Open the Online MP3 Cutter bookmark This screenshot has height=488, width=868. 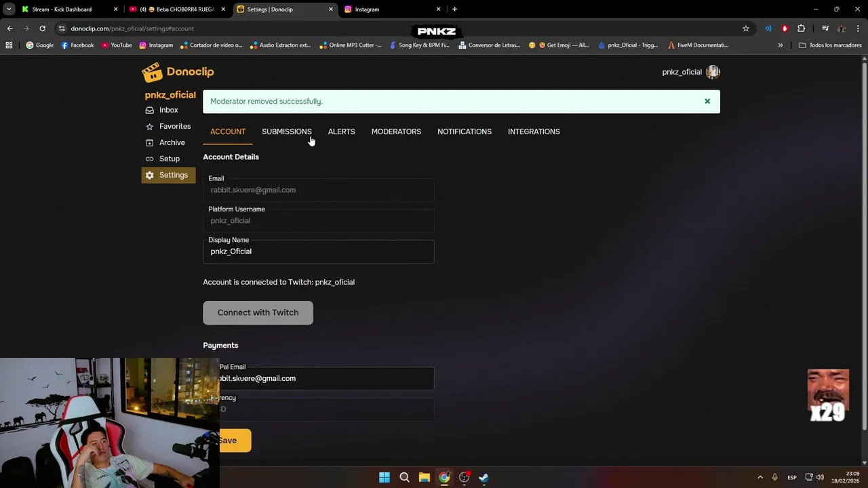click(350, 45)
